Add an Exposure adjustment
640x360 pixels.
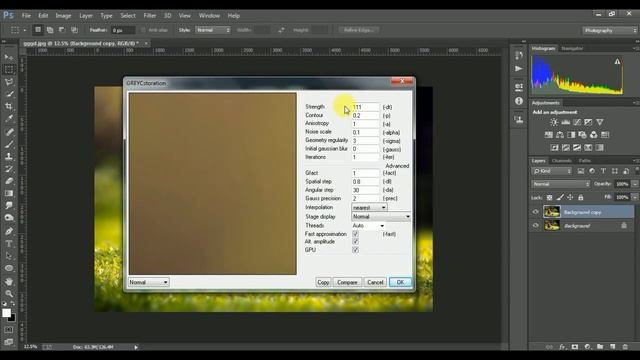(588, 122)
